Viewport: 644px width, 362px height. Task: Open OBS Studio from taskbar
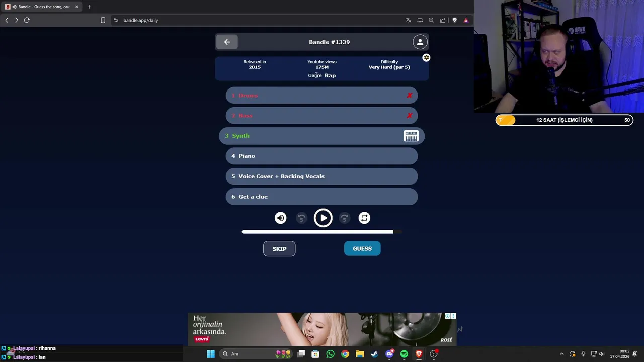pos(434,354)
